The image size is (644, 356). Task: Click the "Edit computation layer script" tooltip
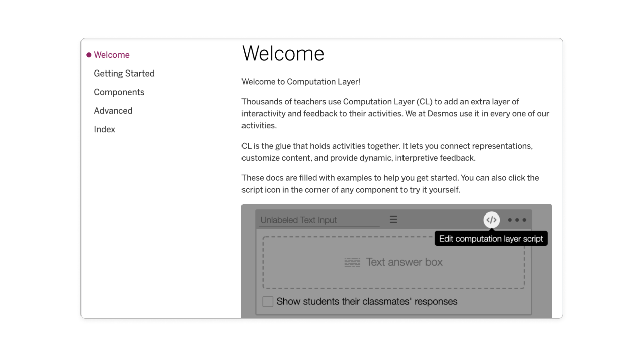(491, 239)
